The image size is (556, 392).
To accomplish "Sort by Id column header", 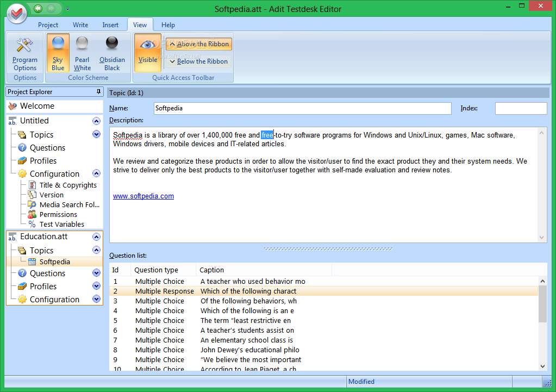I will point(120,270).
